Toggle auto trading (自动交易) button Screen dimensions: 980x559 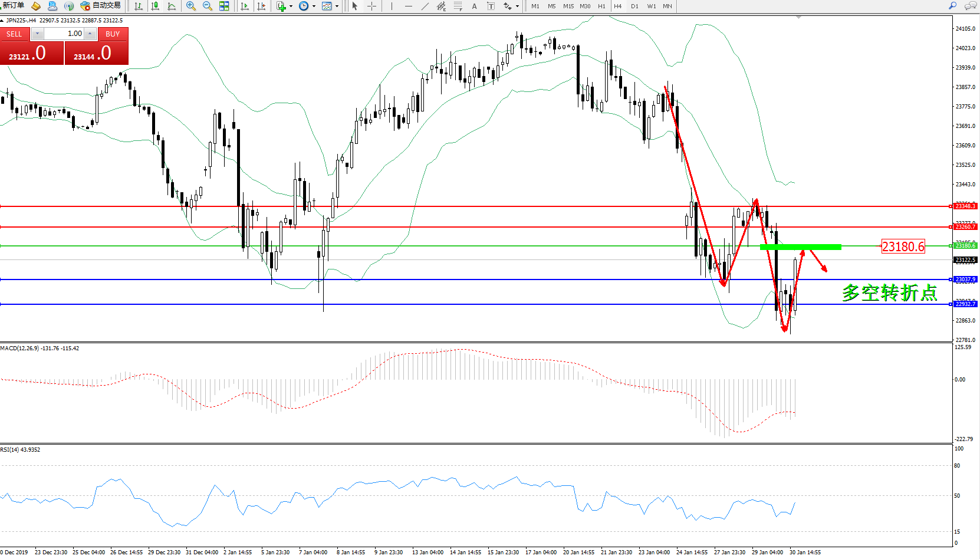click(100, 6)
